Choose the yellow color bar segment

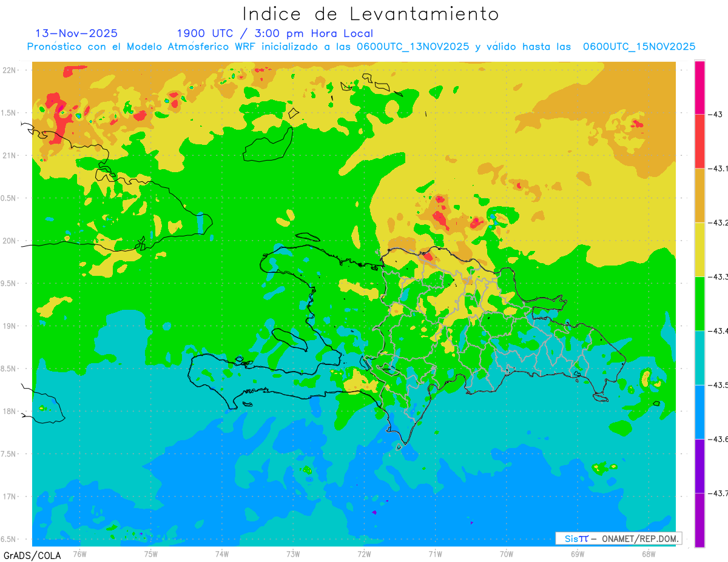(699, 249)
